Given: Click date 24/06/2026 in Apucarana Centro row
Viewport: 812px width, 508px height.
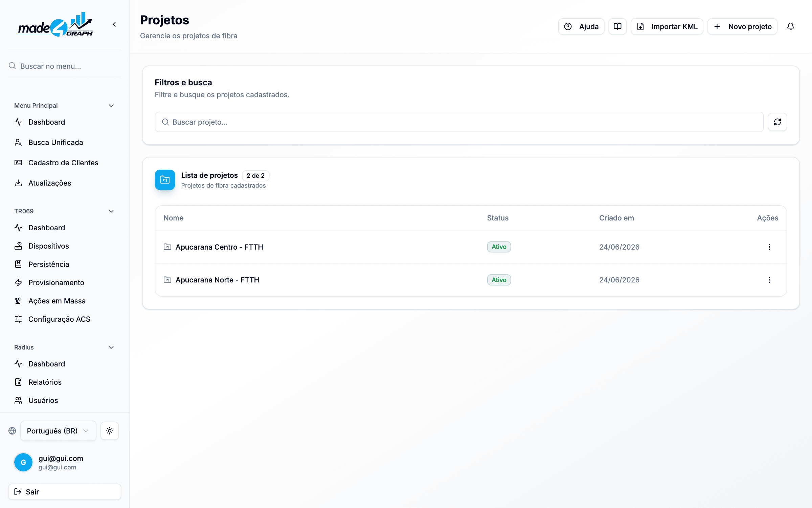Looking at the screenshot, I should coord(619,247).
